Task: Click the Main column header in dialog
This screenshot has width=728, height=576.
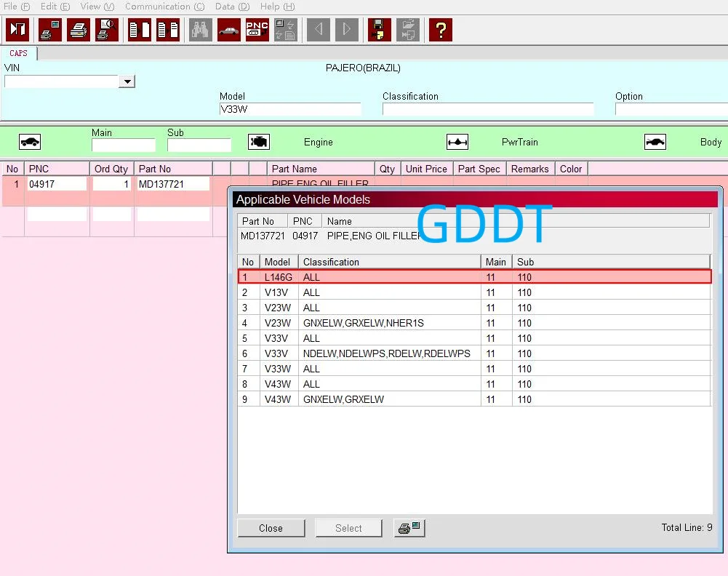Action: [x=496, y=262]
